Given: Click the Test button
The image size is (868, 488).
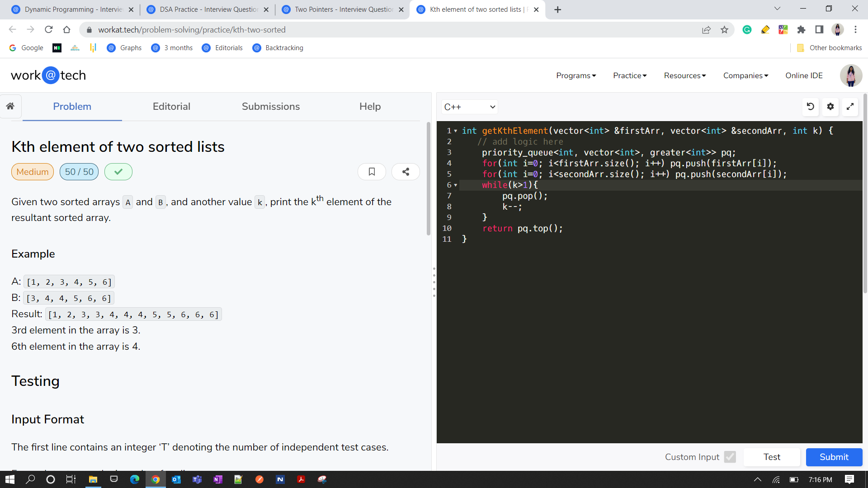Looking at the screenshot, I should pyautogui.click(x=773, y=456).
